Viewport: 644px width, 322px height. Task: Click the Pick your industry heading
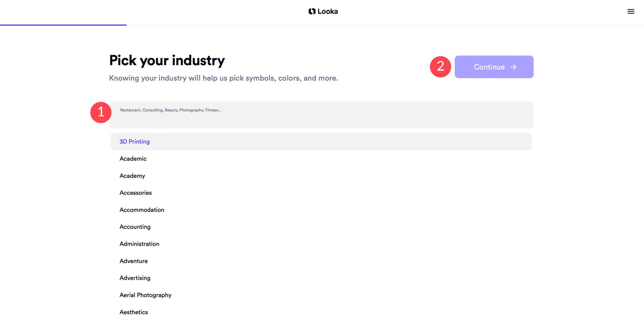pos(167,61)
